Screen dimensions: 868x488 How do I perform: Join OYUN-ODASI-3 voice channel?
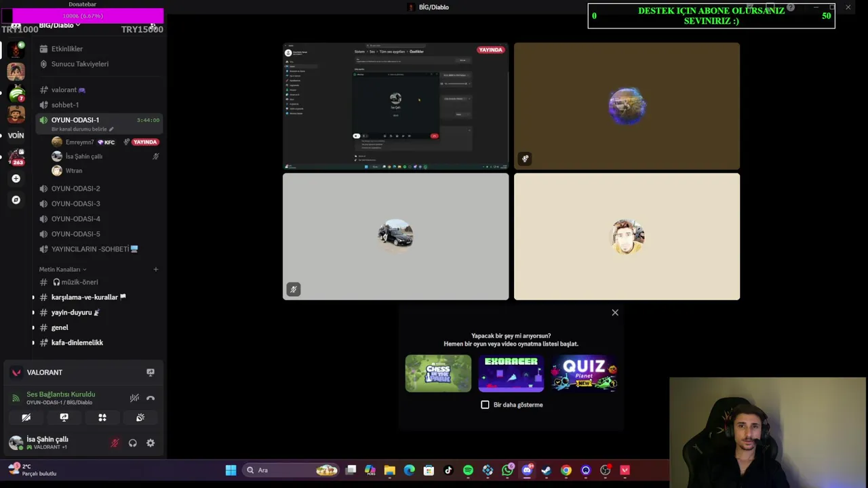100,203
